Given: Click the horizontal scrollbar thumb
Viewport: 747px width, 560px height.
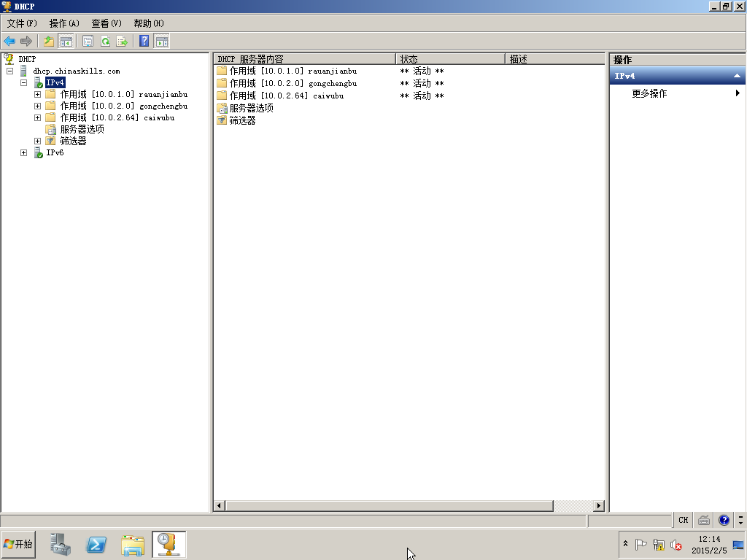Looking at the screenshot, I should point(390,506).
